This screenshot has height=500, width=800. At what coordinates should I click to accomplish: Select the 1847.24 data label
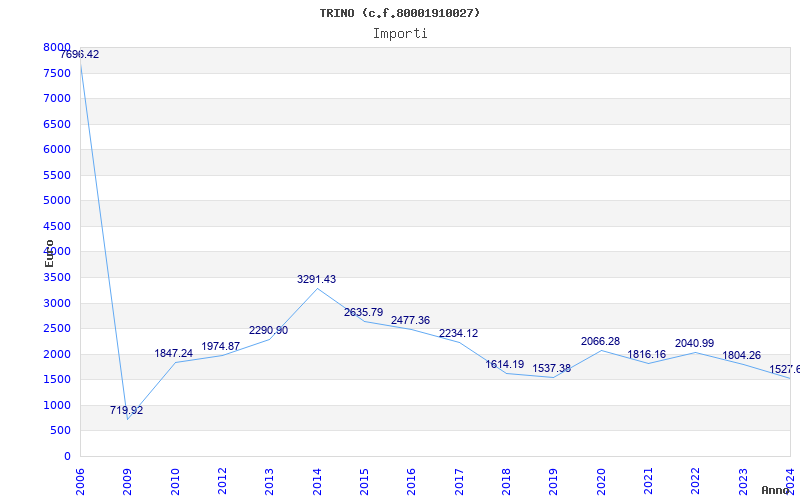pyautogui.click(x=173, y=354)
